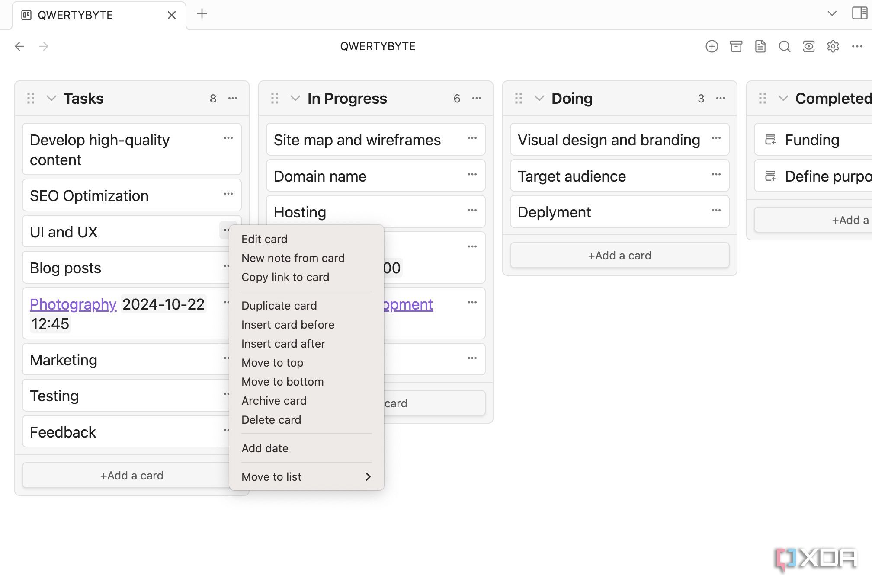The height and width of the screenshot is (588, 872).
Task: Select the QWERTYBYTE tab
Action: [x=99, y=15]
